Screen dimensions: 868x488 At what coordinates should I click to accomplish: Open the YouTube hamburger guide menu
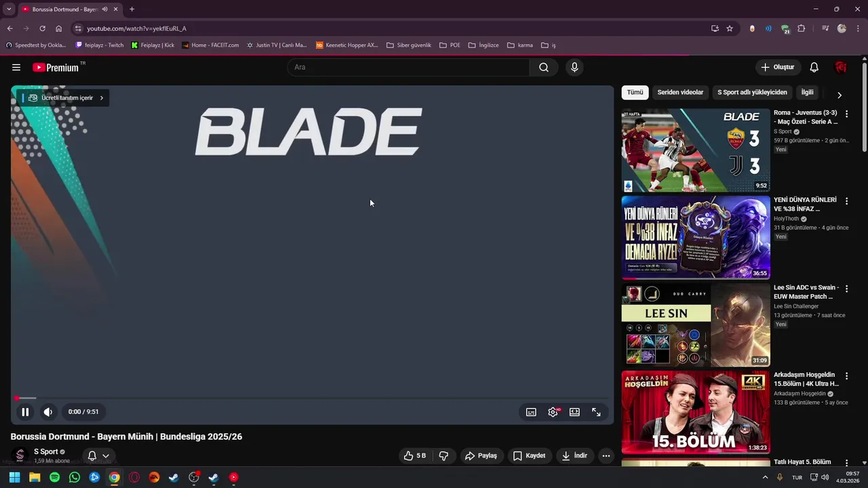pos(16,67)
